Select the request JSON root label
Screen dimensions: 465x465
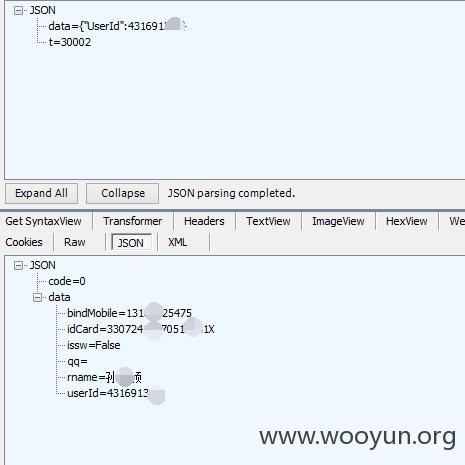[43, 10]
